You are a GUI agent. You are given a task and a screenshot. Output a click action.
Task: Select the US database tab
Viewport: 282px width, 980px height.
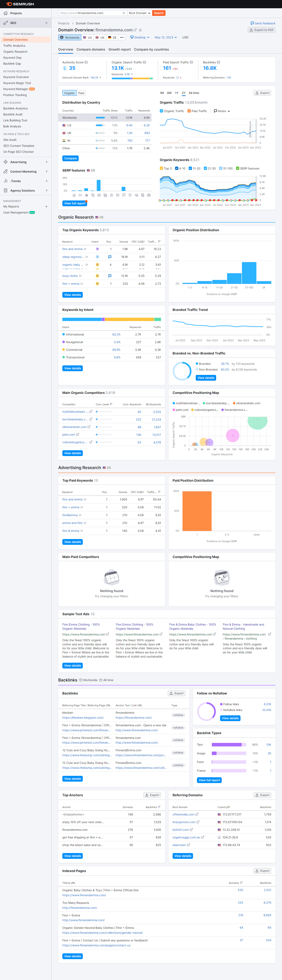[x=87, y=37]
